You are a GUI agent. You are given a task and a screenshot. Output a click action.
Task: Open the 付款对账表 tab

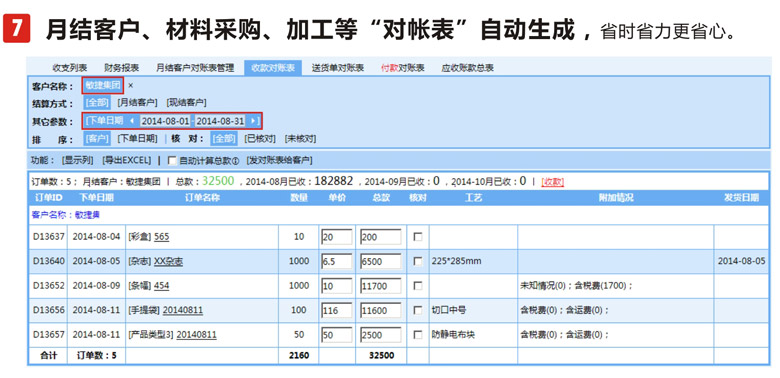[402, 68]
